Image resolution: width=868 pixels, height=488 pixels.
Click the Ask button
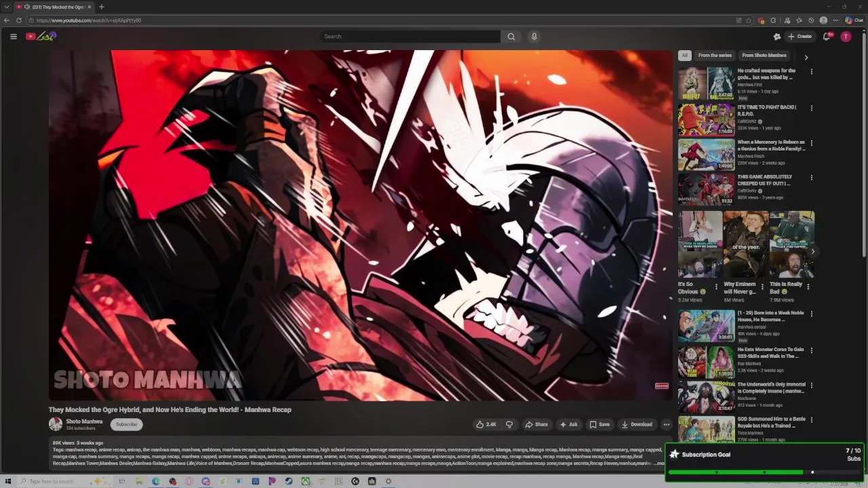pyautogui.click(x=568, y=424)
